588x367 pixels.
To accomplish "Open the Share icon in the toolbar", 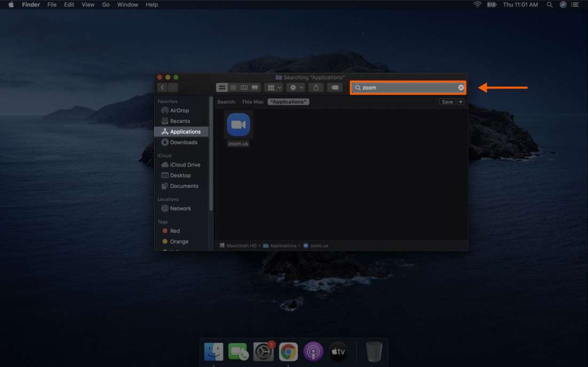I will coord(315,87).
